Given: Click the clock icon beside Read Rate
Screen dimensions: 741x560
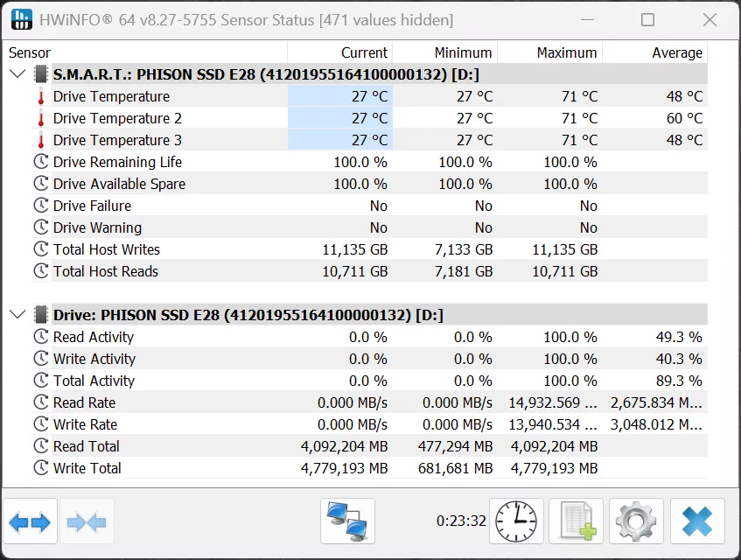Looking at the screenshot, I should coord(41,402).
